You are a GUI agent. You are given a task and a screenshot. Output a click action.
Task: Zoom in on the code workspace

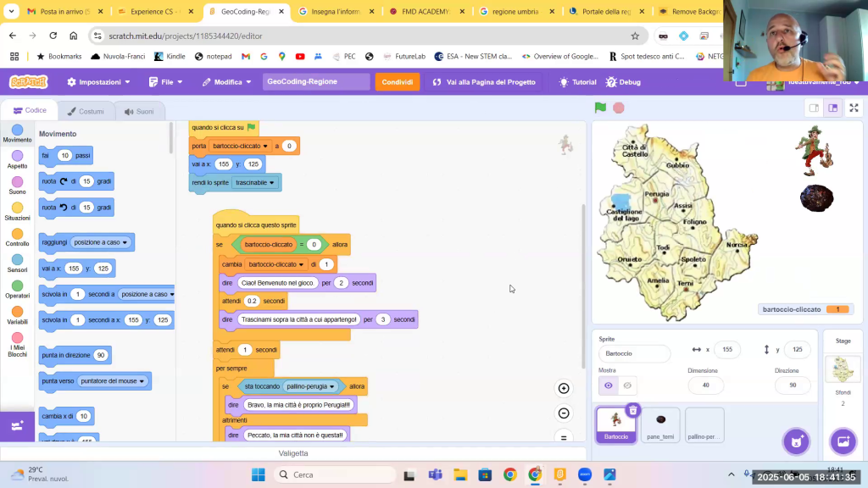564,388
